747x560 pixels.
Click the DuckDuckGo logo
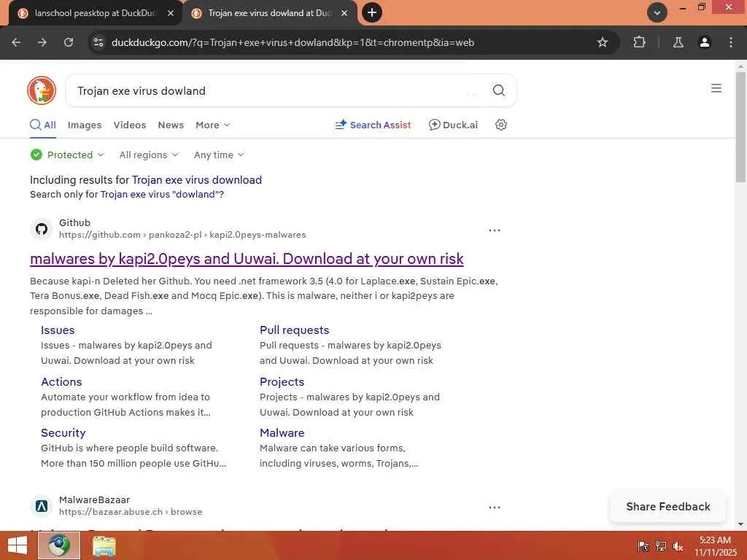pyautogui.click(x=42, y=90)
